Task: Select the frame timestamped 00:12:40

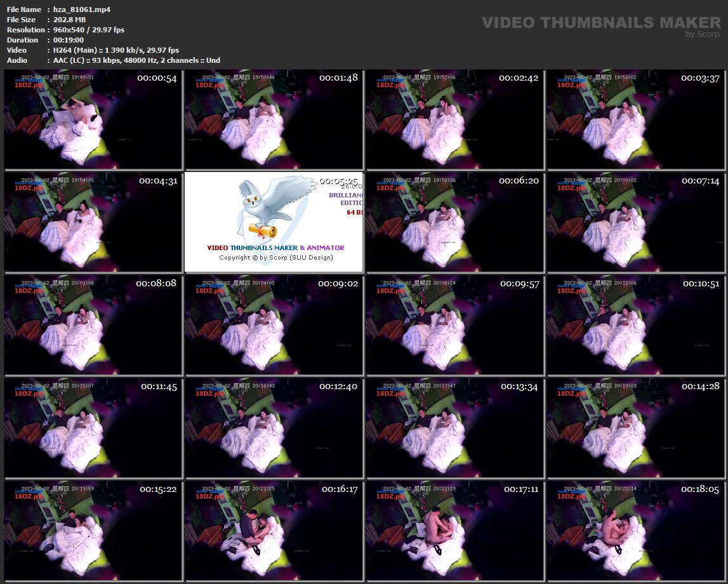Action: (274, 428)
